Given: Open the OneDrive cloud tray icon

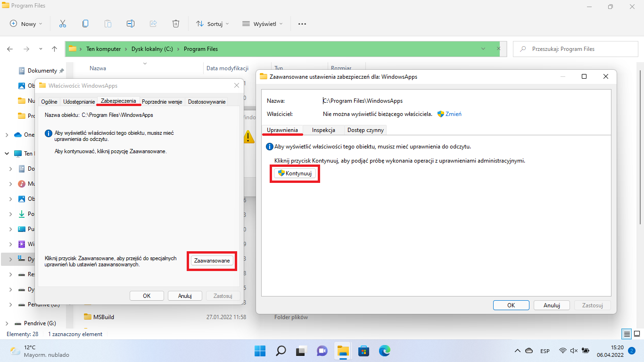Looking at the screenshot, I should point(529,351).
